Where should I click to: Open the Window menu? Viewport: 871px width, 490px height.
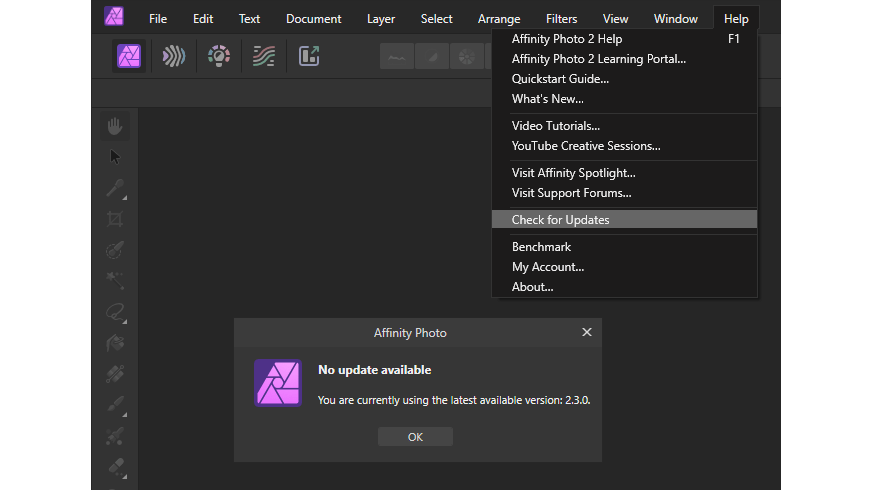pos(675,19)
